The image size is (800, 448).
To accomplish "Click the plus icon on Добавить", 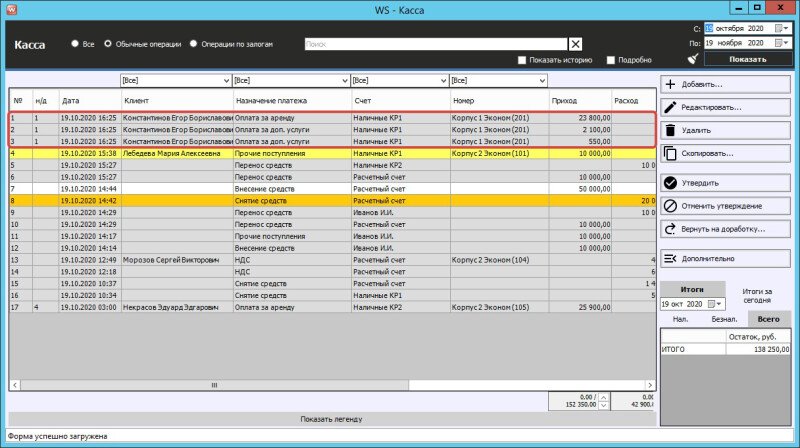I will tap(671, 85).
